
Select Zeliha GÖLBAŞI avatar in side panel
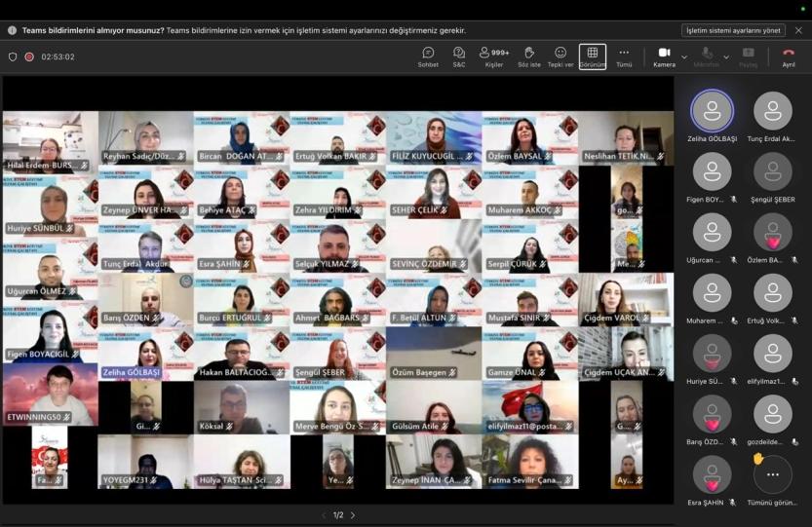pyautogui.click(x=712, y=111)
